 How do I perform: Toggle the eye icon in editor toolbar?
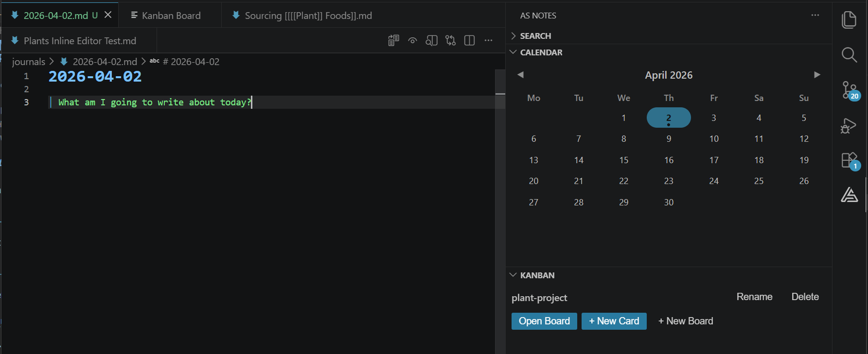(x=412, y=41)
